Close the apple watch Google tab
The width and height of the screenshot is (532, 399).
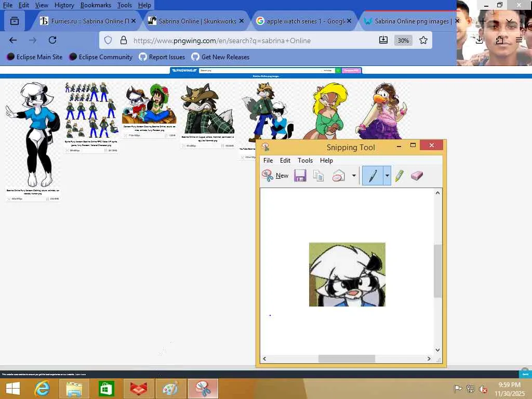[x=349, y=21]
